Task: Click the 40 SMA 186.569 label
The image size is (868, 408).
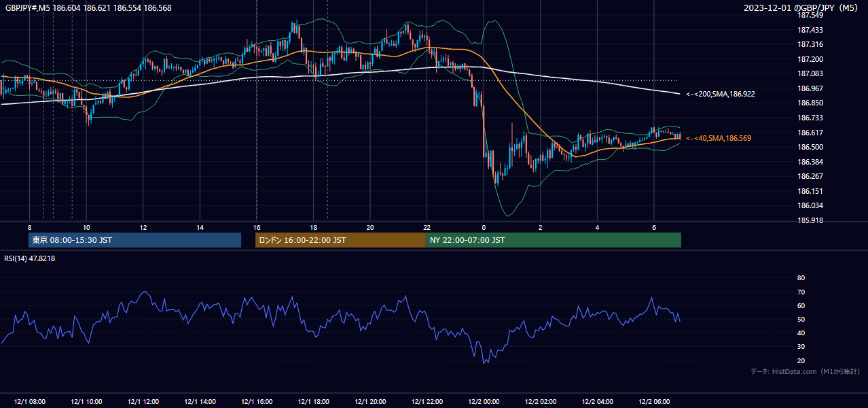Action: (718, 138)
